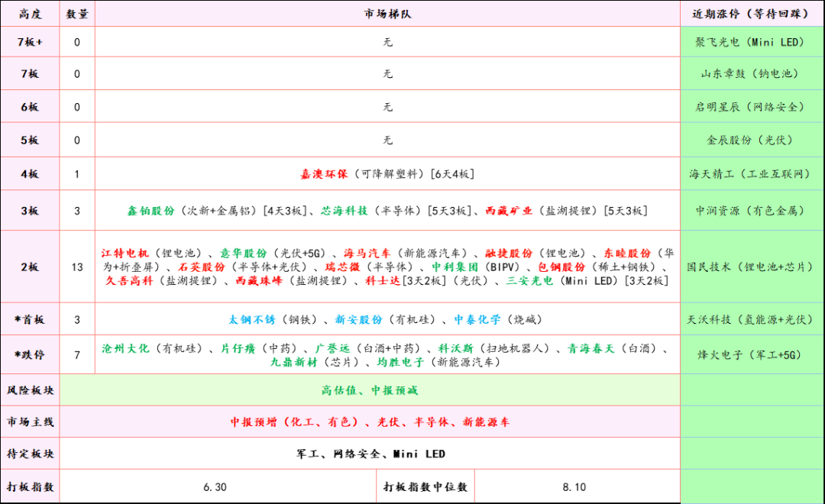Click 包钢股份 stock name
This screenshot has width=825, height=504.
click(561, 267)
